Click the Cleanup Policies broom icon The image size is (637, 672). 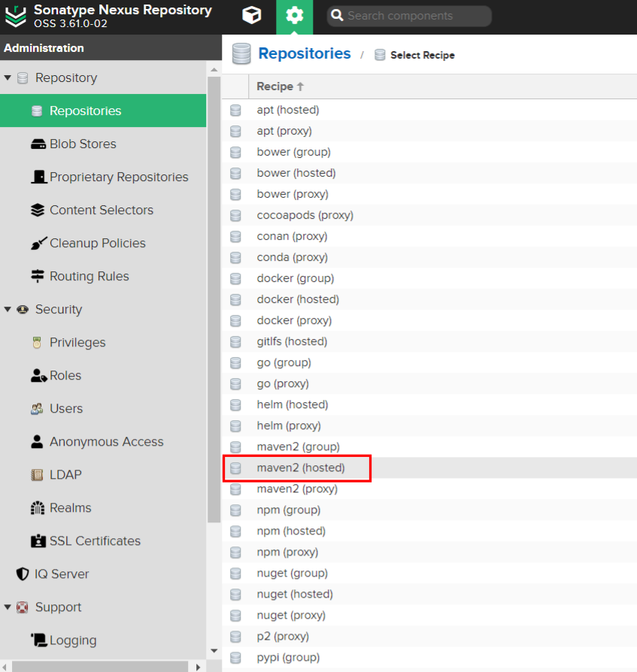pos(38,244)
